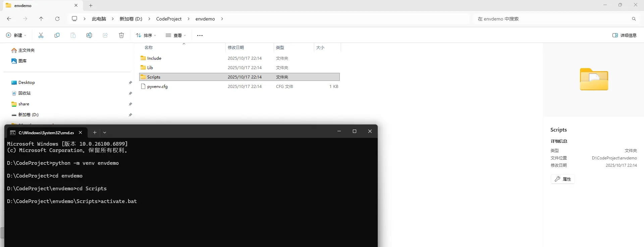Click the Cut scissors icon
The width and height of the screenshot is (644, 247).
41,35
